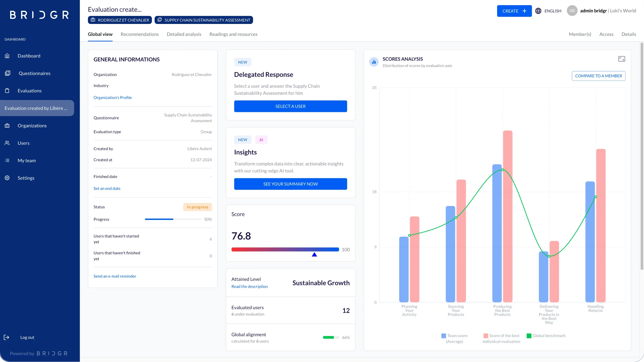The image size is (644, 362).
Task: Click the Sustainable Growth level text
Action: tap(321, 283)
